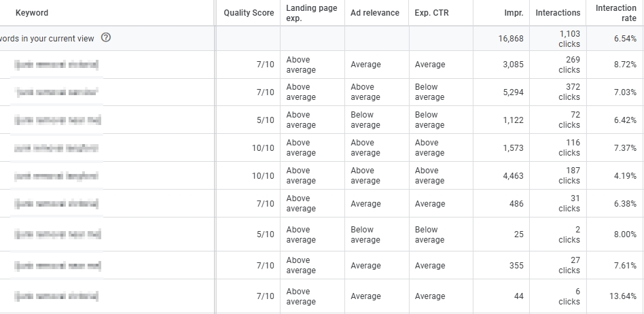Open the keyword with 4,463 impressions
Viewport: 644px width, 314px height.
coord(57,176)
